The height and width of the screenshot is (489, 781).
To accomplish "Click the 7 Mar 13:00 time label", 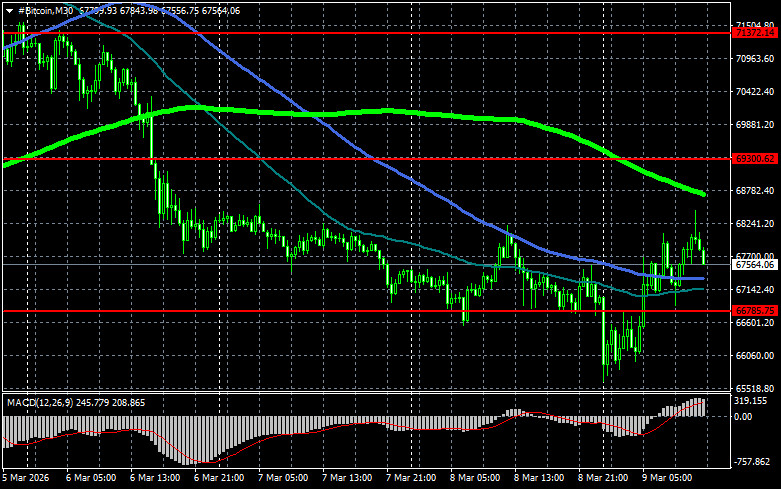I will click(x=347, y=478).
